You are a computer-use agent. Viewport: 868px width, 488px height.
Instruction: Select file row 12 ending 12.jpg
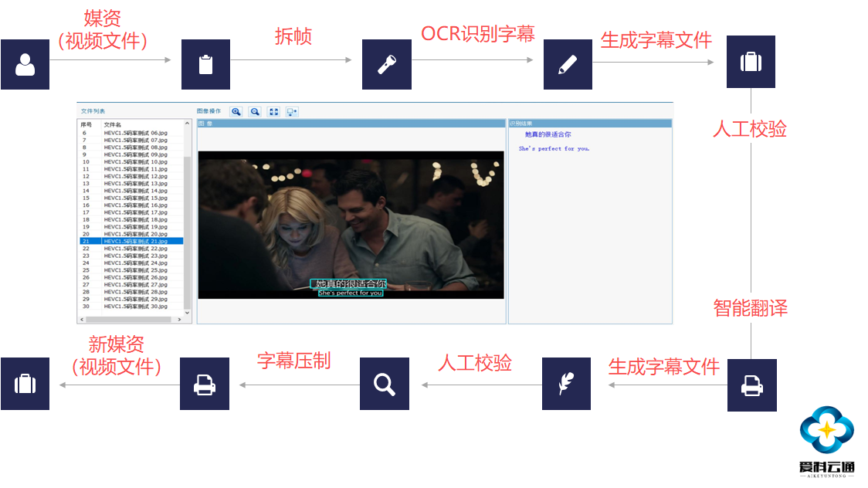coord(132,176)
